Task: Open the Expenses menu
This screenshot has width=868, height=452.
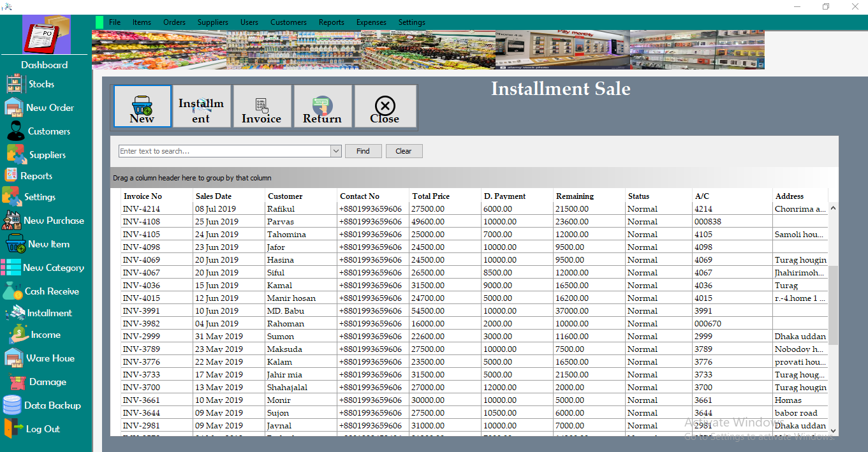Action: coord(371,22)
